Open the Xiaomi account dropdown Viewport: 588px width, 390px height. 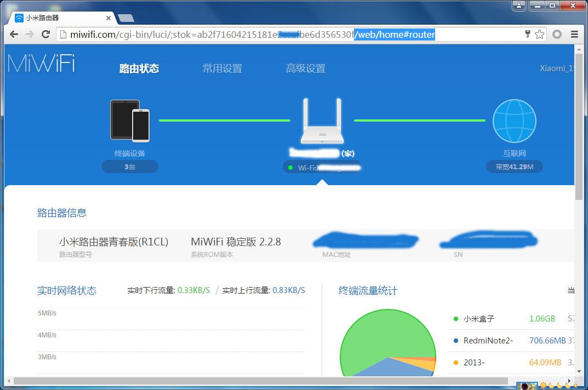pyautogui.click(x=557, y=68)
